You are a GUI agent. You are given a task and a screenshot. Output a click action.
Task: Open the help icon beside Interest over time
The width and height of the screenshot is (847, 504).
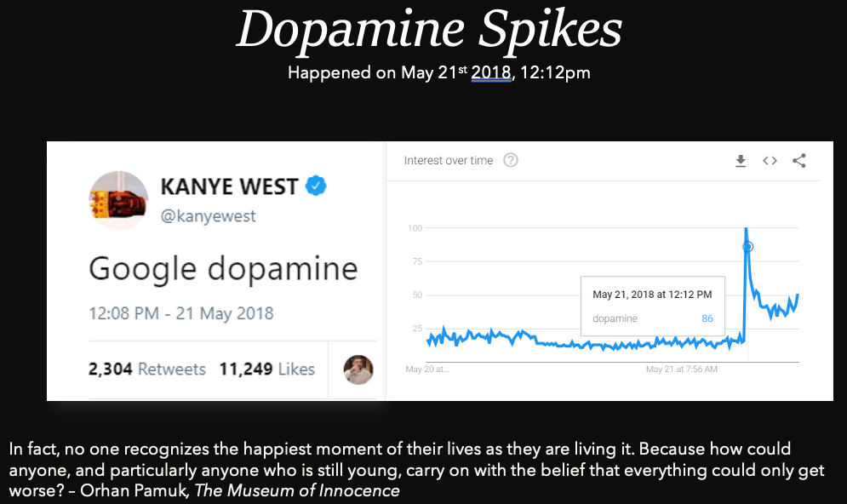[x=511, y=160]
